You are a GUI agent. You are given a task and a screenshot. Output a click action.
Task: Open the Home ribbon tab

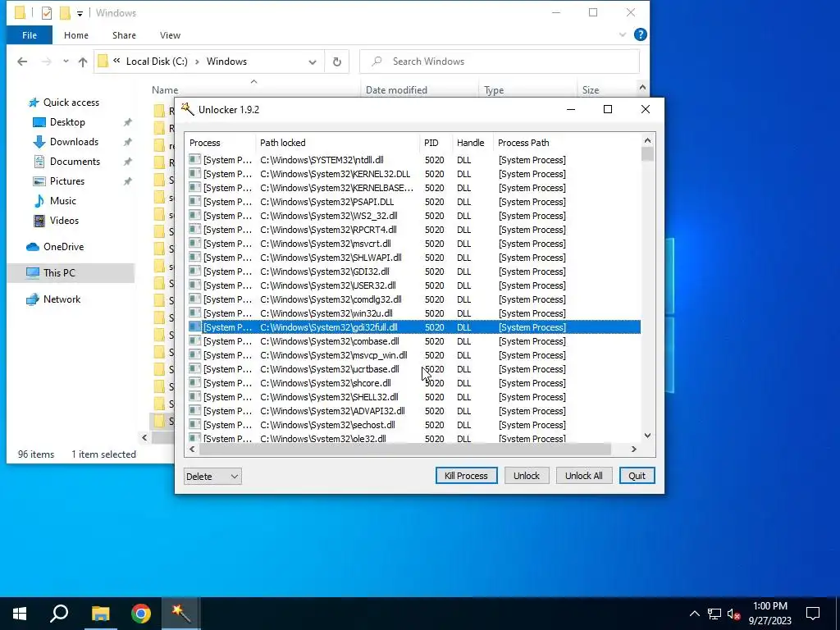[76, 35]
